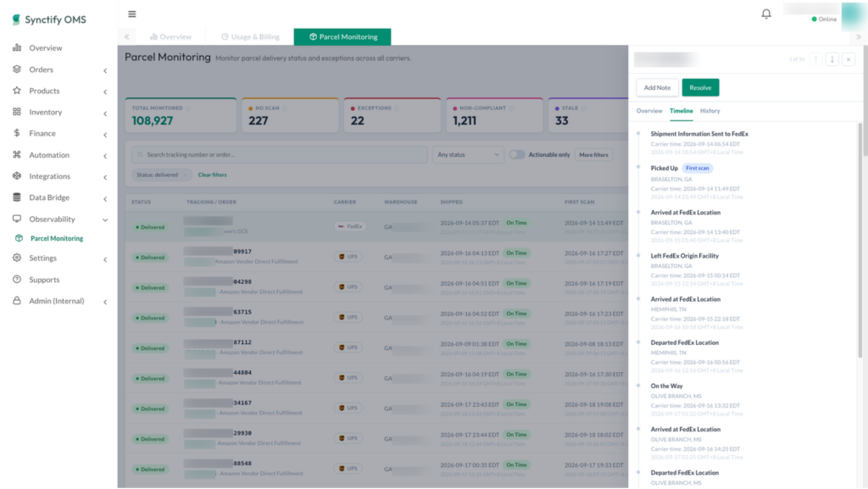This screenshot has height=489, width=868.
Task: Click the Automation command icon
Action: pos(17,154)
